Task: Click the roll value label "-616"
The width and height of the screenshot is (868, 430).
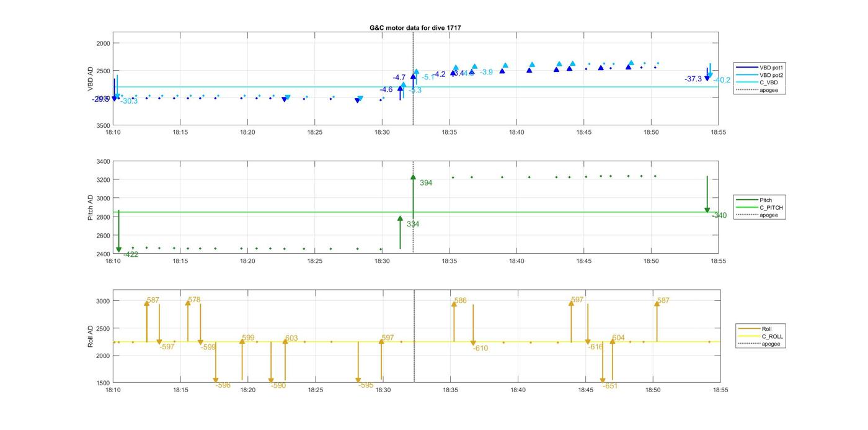Action: click(595, 347)
